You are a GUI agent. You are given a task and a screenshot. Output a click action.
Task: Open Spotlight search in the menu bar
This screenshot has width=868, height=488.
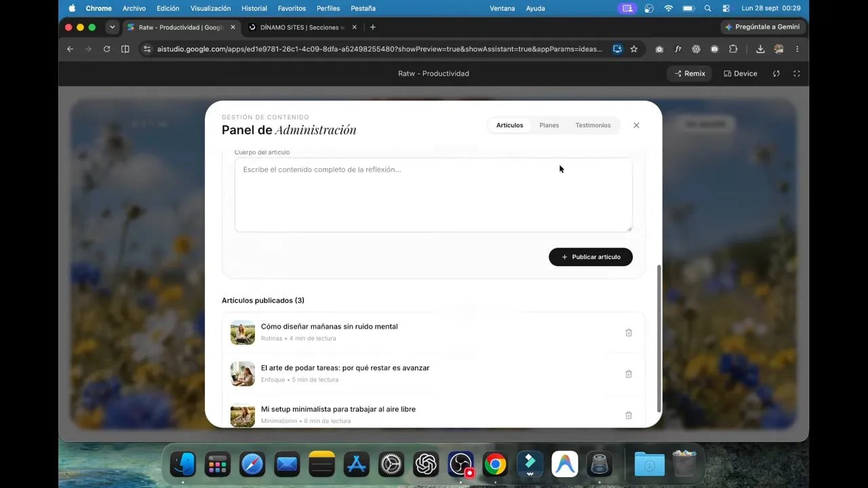pyautogui.click(x=707, y=8)
